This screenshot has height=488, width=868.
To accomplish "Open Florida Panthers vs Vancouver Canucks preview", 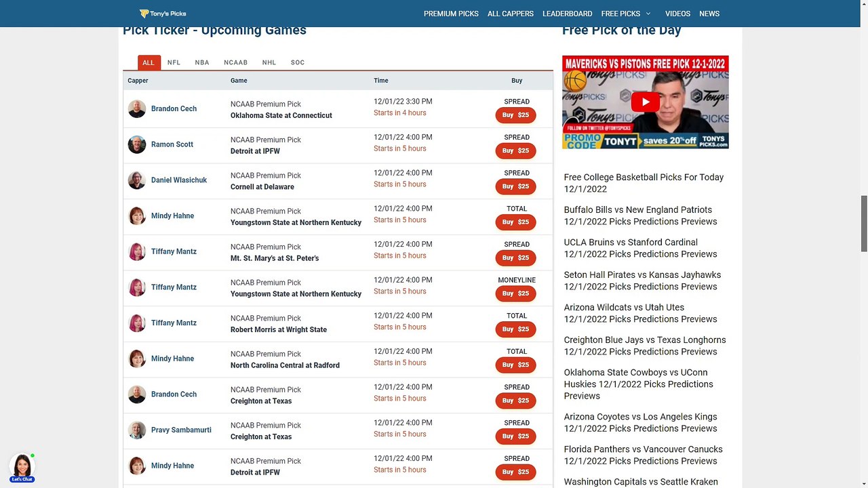I will tap(643, 455).
